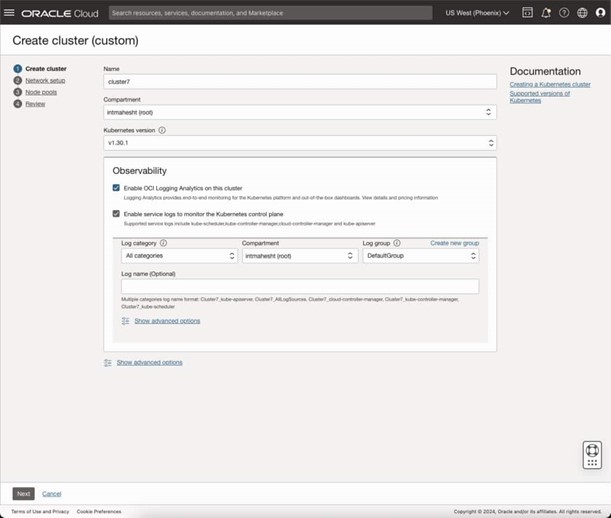The width and height of the screenshot is (611, 518).
Task: Open the notifications bell
Action: [546, 13]
